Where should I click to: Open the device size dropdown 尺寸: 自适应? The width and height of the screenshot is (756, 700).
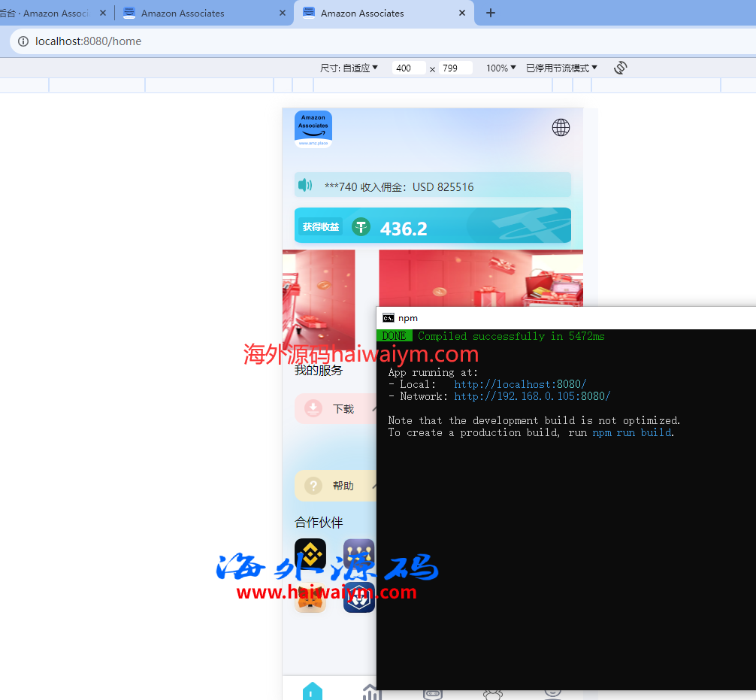pos(349,68)
